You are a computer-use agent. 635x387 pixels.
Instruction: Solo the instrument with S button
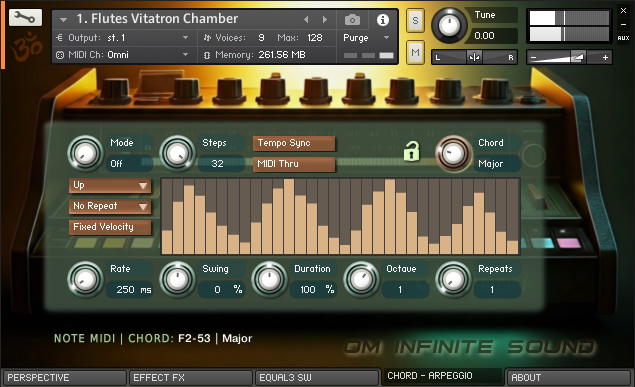click(x=415, y=20)
